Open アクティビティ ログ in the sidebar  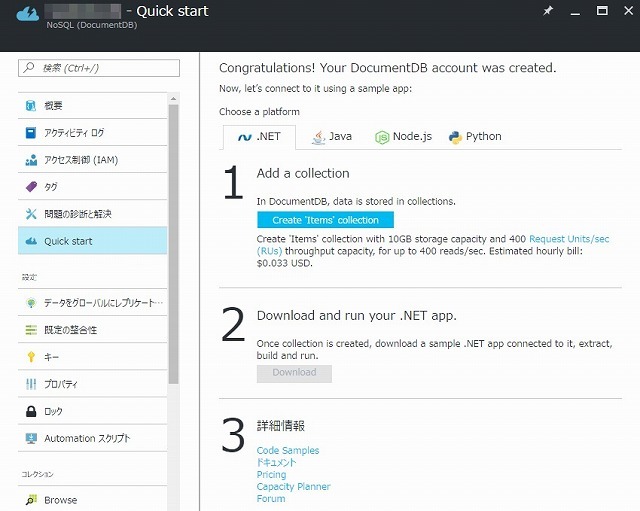coord(93,133)
